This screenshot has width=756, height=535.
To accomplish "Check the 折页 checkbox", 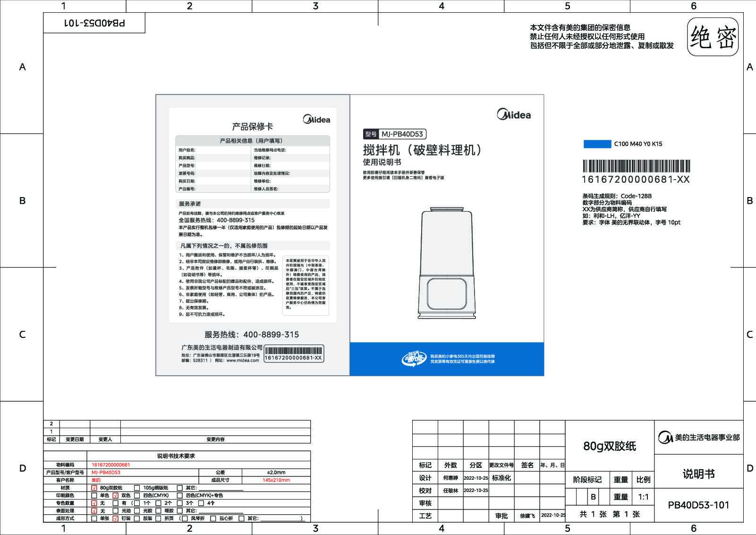I will click(158, 518).
